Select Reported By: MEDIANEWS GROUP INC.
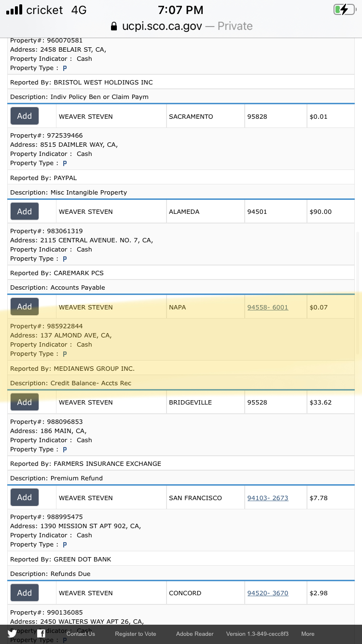The width and height of the screenshot is (362, 644). point(72,369)
